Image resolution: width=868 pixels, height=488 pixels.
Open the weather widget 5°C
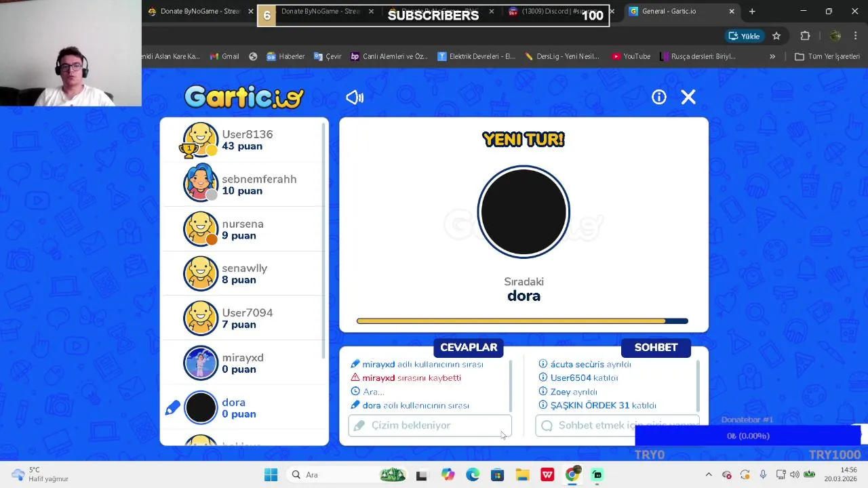pos(41,474)
